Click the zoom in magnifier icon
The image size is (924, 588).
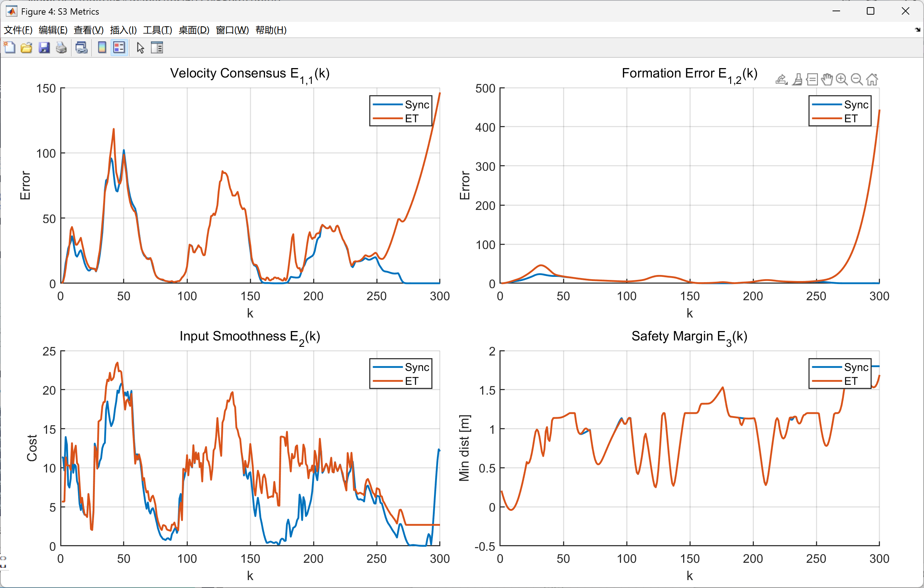pyautogui.click(x=842, y=79)
